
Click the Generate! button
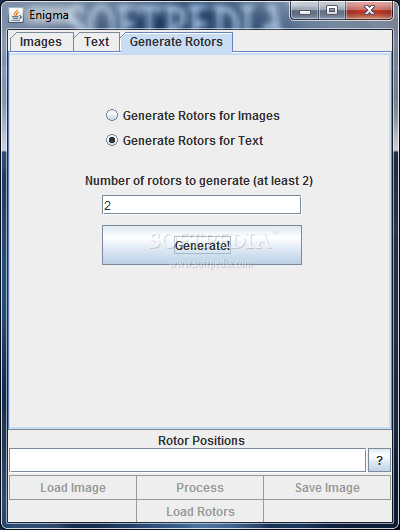(x=202, y=245)
